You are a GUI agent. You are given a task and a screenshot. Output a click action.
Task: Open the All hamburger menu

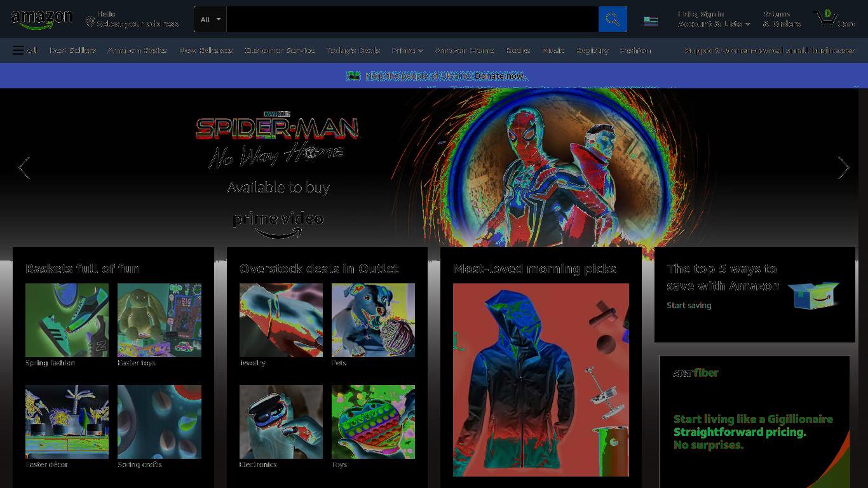(x=25, y=50)
